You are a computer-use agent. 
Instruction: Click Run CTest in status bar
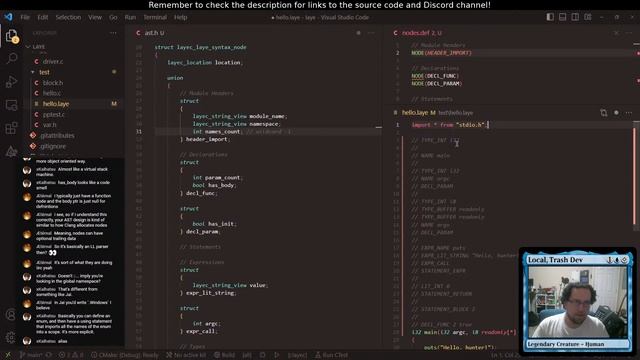331,355
